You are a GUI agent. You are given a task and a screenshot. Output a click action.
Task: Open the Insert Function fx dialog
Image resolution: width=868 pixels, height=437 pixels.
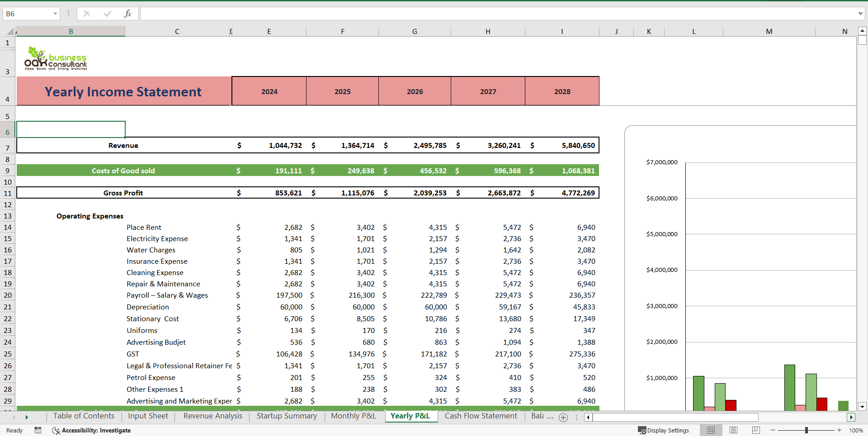click(127, 14)
